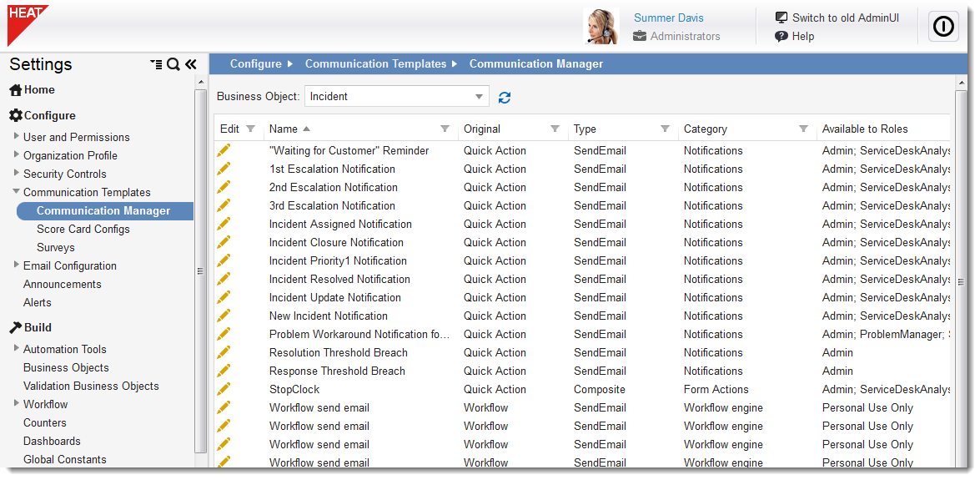
Task: Click the tree list icon beside Settings
Action: coord(156,63)
